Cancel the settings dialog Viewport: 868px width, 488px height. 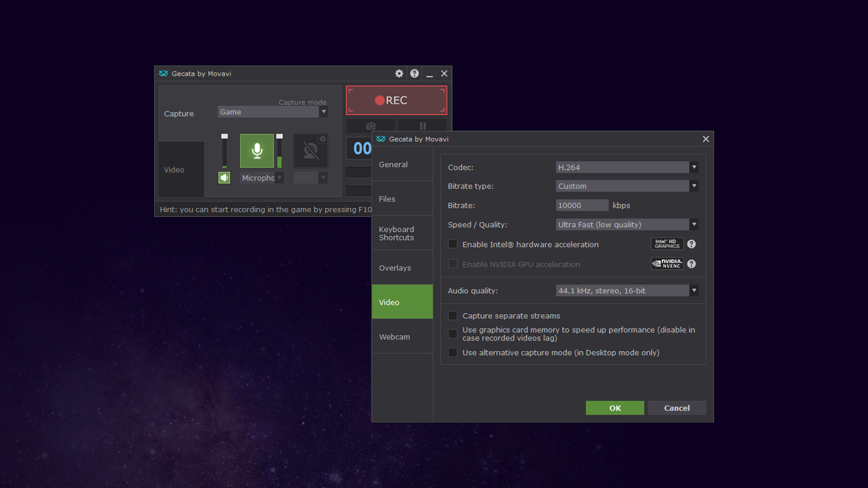(x=677, y=408)
